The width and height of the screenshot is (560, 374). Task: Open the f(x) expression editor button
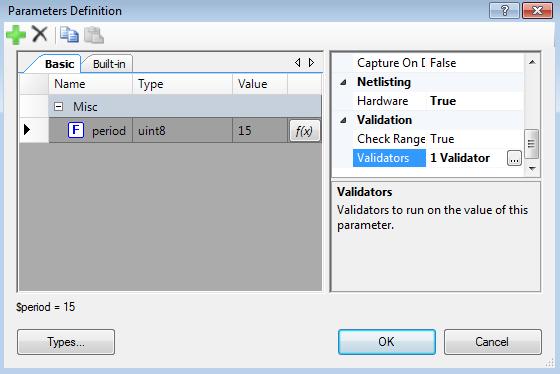click(x=304, y=131)
